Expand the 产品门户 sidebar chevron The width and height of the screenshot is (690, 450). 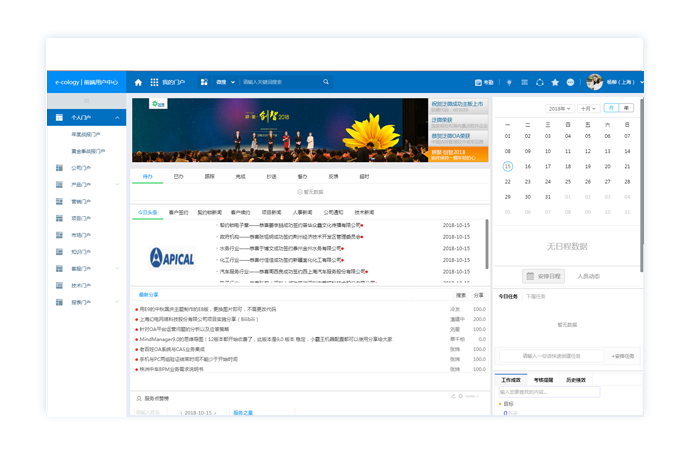point(117,184)
